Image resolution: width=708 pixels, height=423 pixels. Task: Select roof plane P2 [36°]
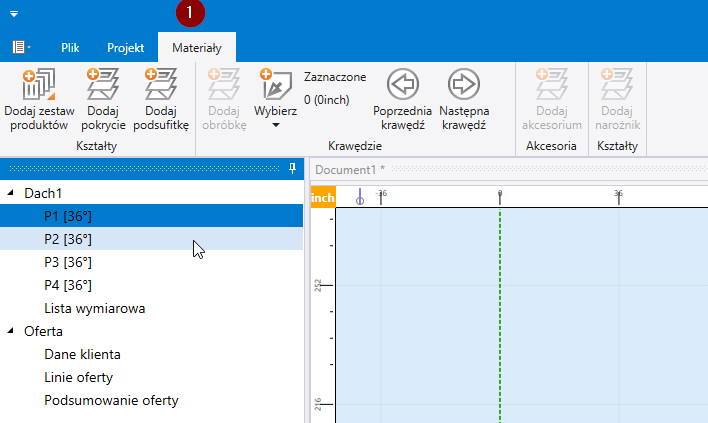[x=68, y=239]
